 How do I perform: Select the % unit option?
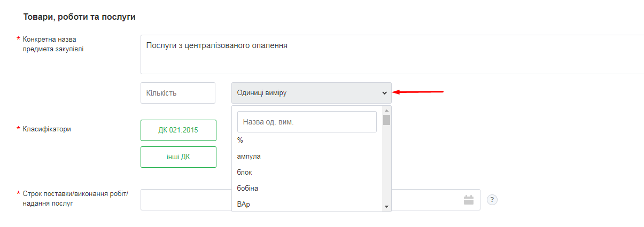[240, 140]
